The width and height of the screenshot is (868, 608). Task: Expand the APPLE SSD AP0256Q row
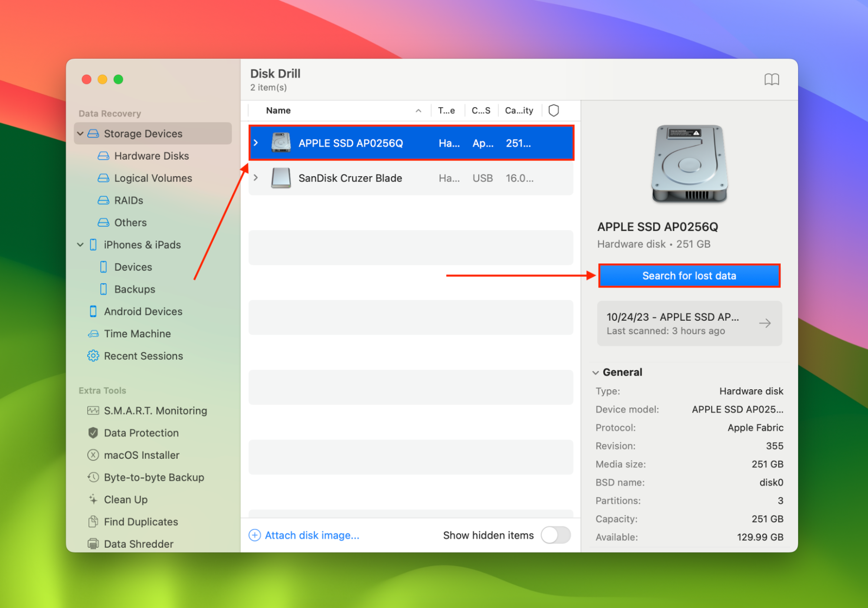(256, 143)
